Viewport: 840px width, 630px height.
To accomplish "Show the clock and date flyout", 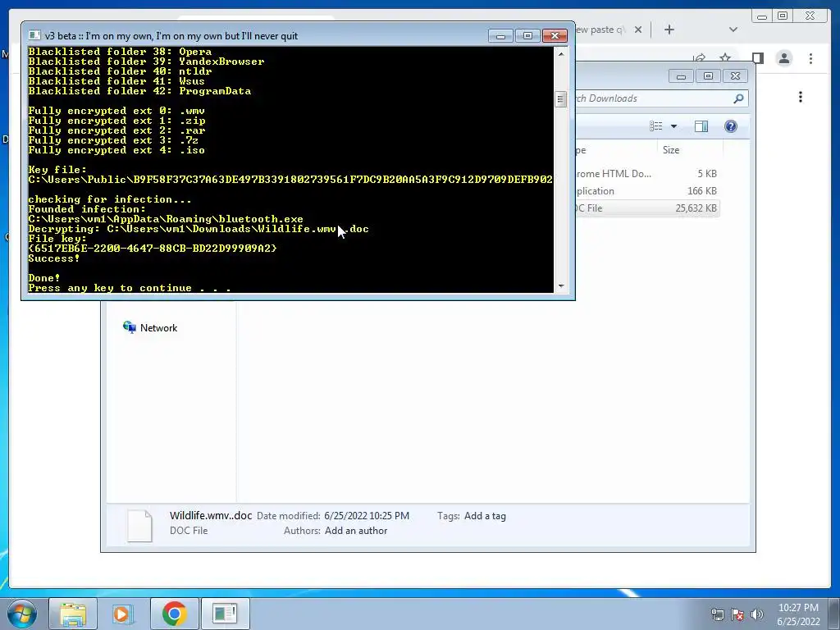I will (x=798, y=614).
